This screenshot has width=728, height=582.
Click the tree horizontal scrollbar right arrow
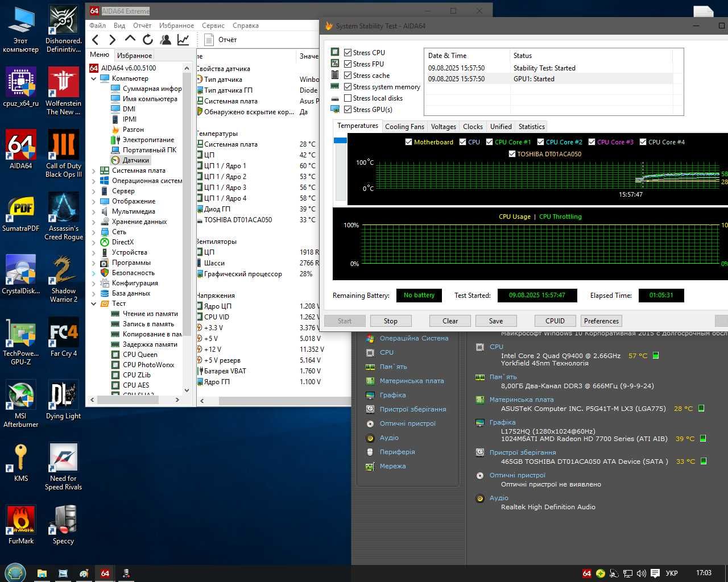tap(177, 400)
